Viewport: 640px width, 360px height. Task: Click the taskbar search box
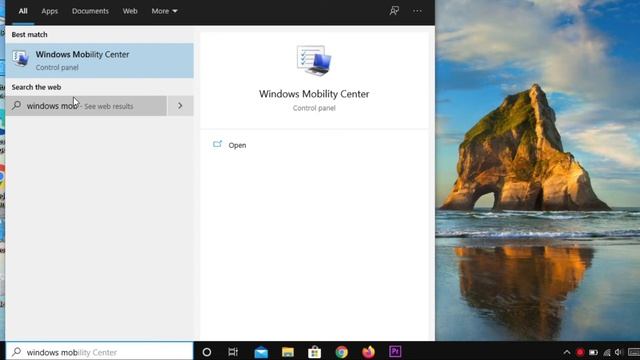(99, 351)
